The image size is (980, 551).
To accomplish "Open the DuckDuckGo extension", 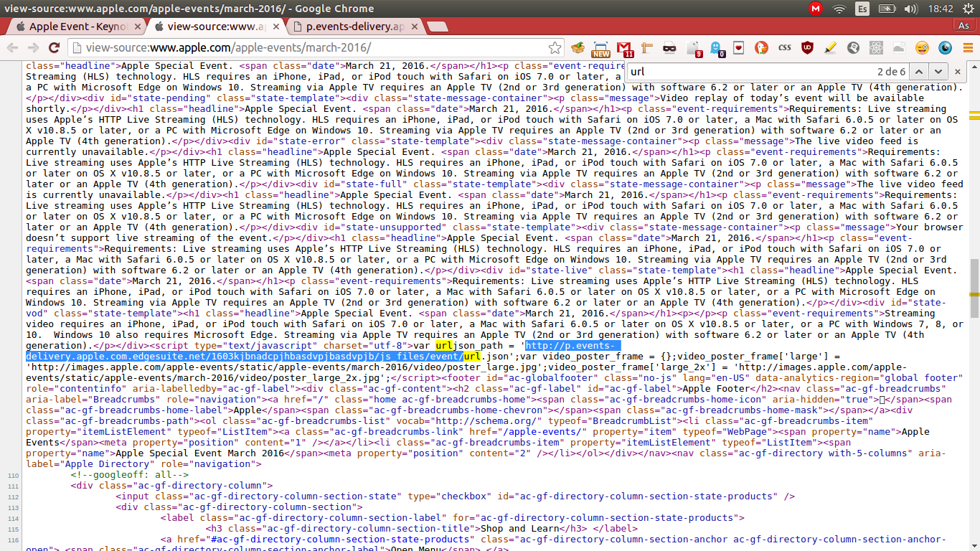I will [x=762, y=48].
